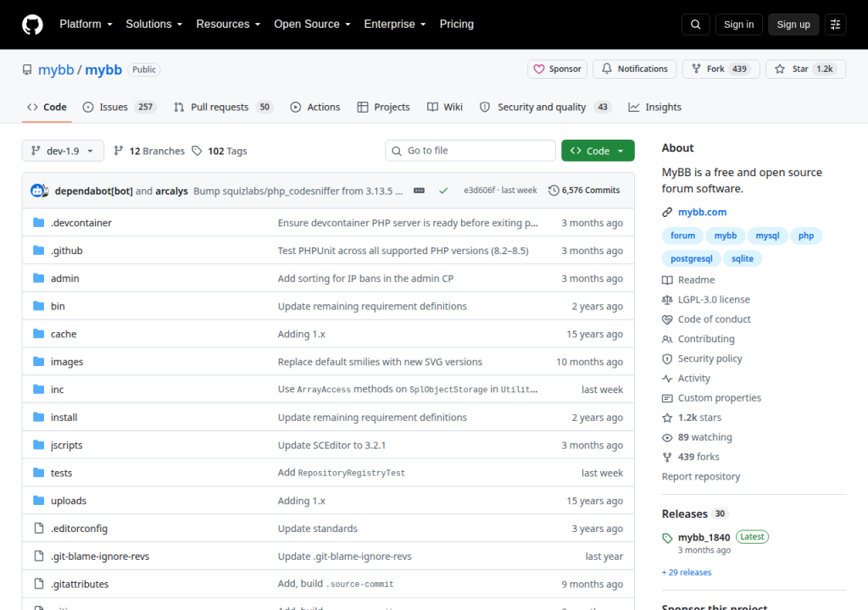Open the 6,576 Commits history
Viewport: 868px width, 610px height.
pyautogui.click(x=584, y=191)
